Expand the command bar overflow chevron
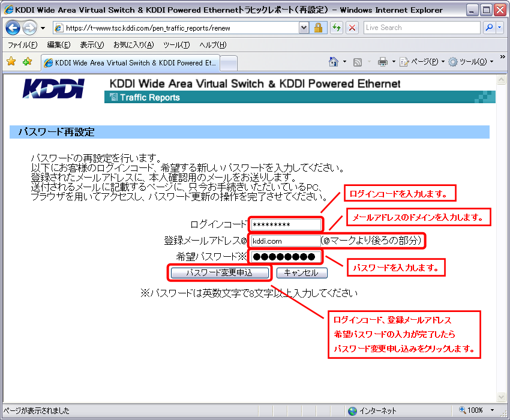Image resolution: width=510 pixels, height=420 pixels. pos(503,56)
